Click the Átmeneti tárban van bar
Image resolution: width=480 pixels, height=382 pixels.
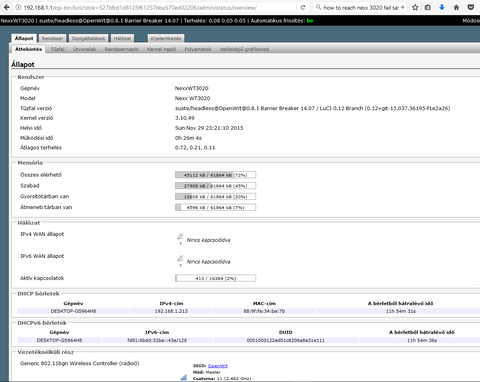[x=215, y=207]
